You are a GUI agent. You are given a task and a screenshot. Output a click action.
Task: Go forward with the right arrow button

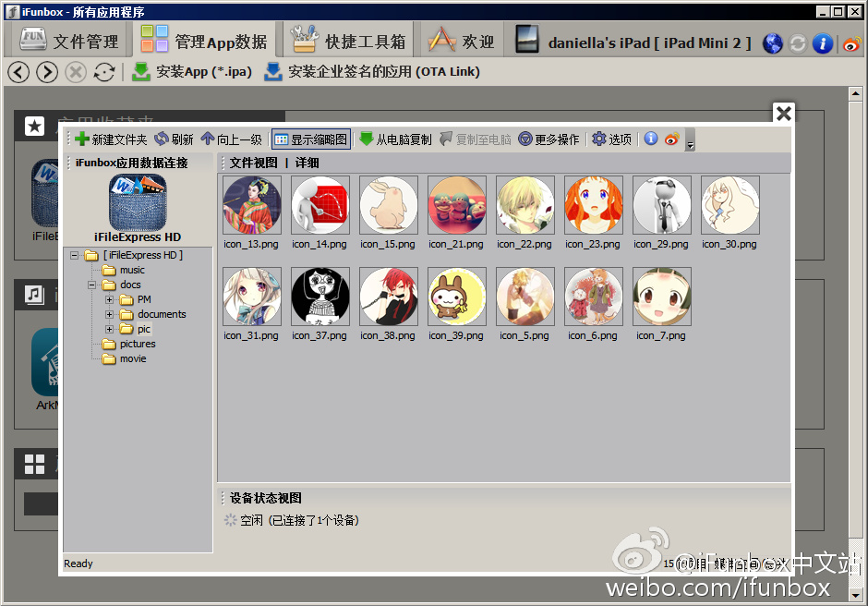[47, 72]
